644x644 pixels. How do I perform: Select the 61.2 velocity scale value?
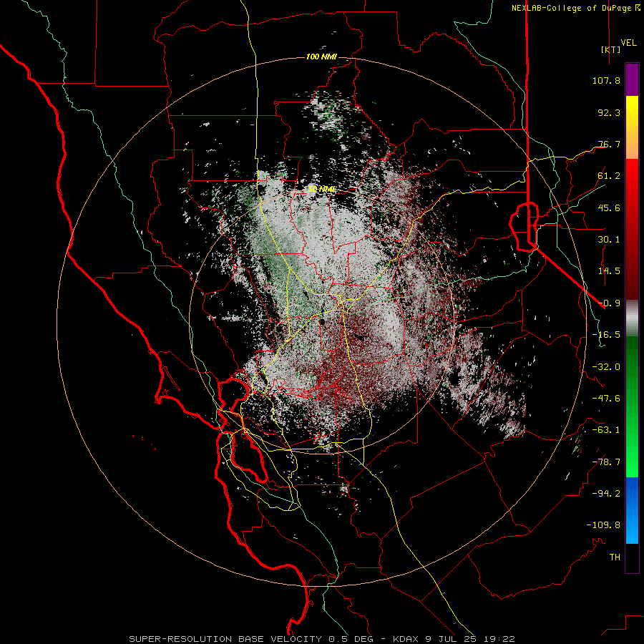pos(609,176)
